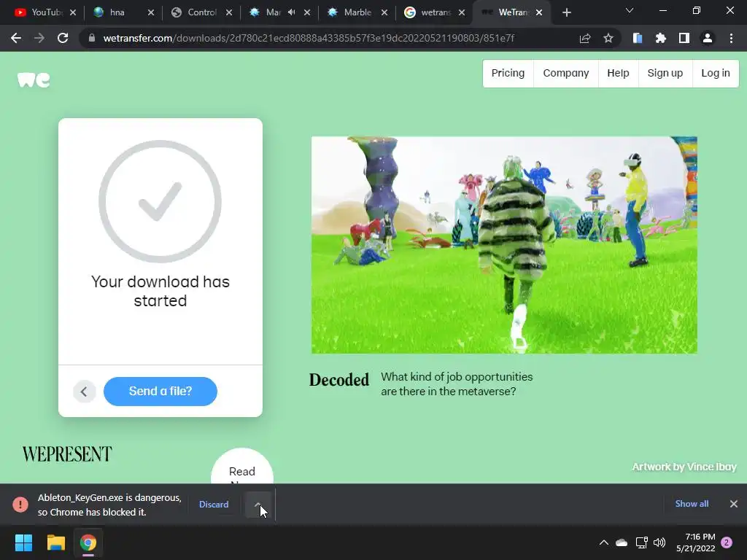Screen dimensions: 747x560
Task: Click Log in
Action: tap(716, 74)
